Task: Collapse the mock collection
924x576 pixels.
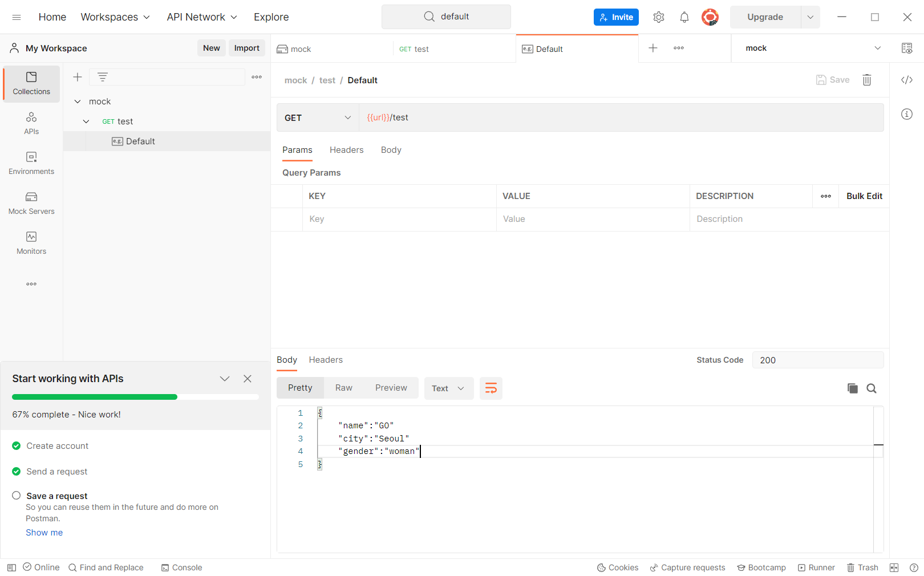Action: pos(78,102)
